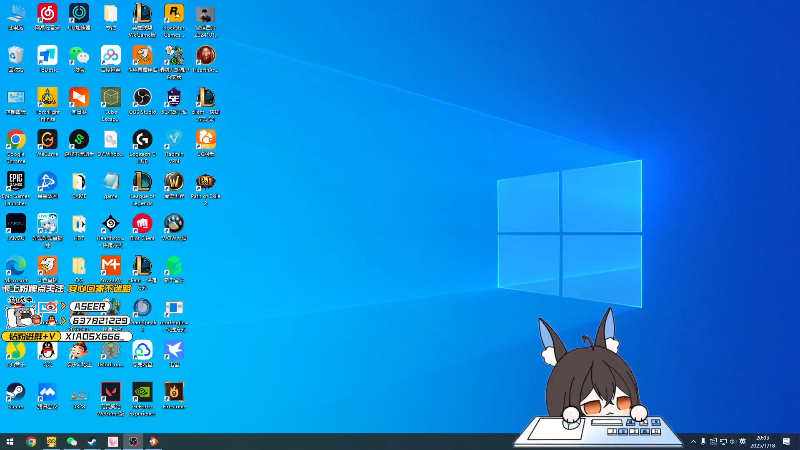The height and width of the screenshot is (450, 800).
Task: Open the volume control tray icon
Action: coord(733,441)
